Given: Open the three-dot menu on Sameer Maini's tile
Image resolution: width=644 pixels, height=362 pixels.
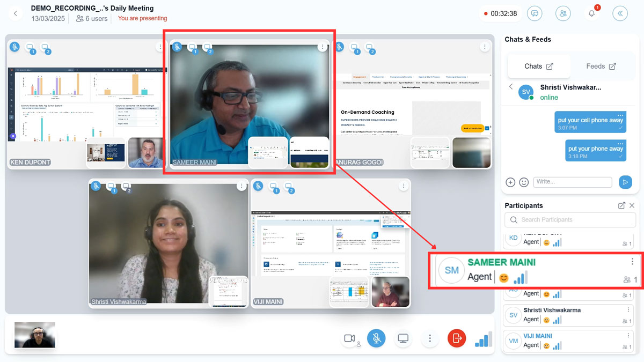Looking at the screenshot, I should point(322,47).
